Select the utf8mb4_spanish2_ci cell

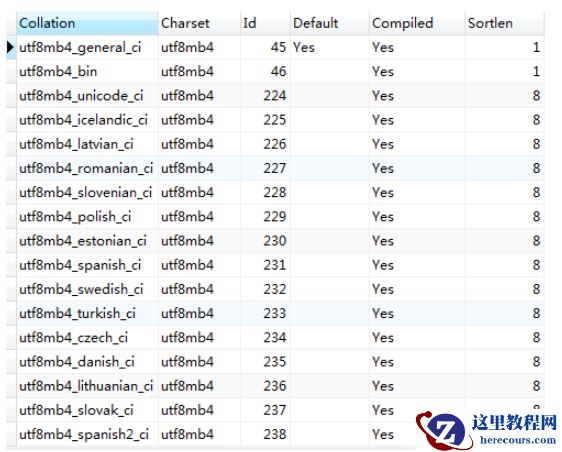(87, 434)
